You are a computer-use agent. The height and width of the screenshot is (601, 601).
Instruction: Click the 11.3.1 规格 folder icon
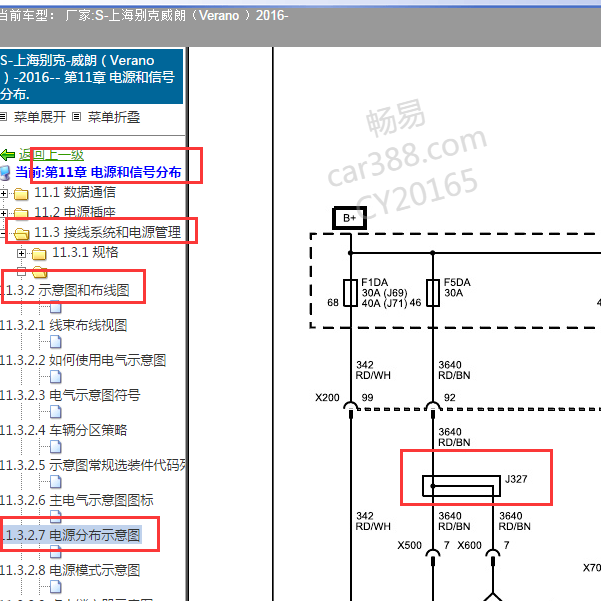[39, 253]
